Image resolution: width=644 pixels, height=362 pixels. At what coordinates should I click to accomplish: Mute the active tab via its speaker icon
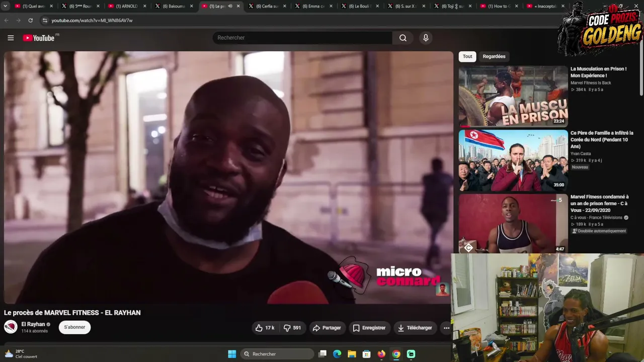(x=230, y=6)
